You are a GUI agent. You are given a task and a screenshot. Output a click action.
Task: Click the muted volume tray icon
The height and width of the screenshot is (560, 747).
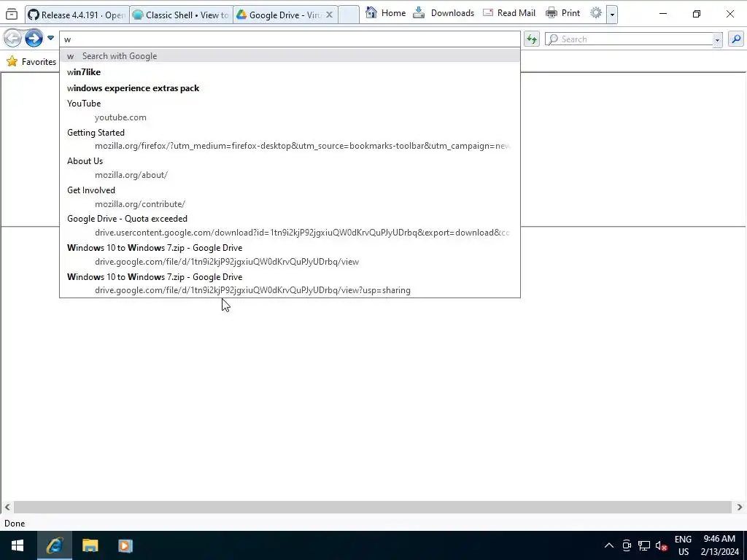pos(661,545)
